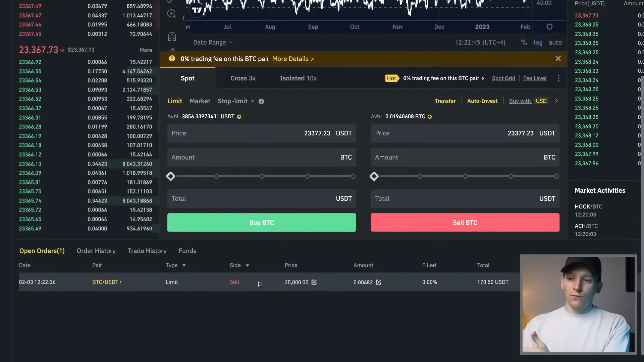This screenshot has width=644, height=362.
Task: Click the Buy BTC button
Action: coord(262,223)
